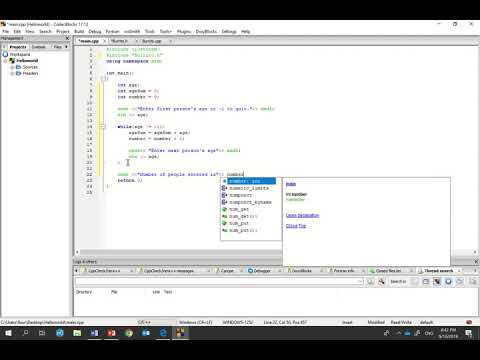Close the Logs & others panel
Image resolution: width=480 pixels, height=360 pixels.
476,262
